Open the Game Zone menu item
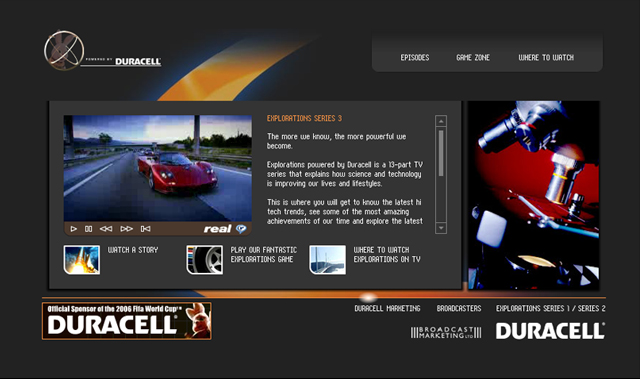This screenshot has height=379, width=640. point(473,58)
